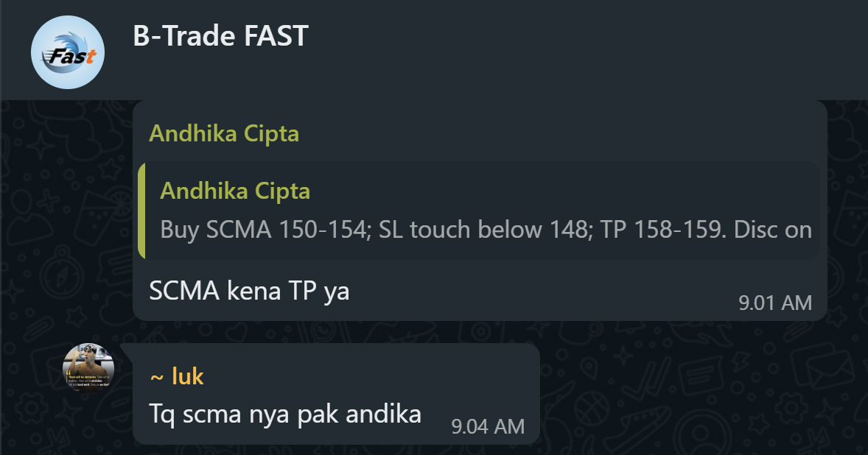The image size is (868, 455).
Task: Click Andhika Cipta name inside quoted reply
Action: click(x=234, y=191)
